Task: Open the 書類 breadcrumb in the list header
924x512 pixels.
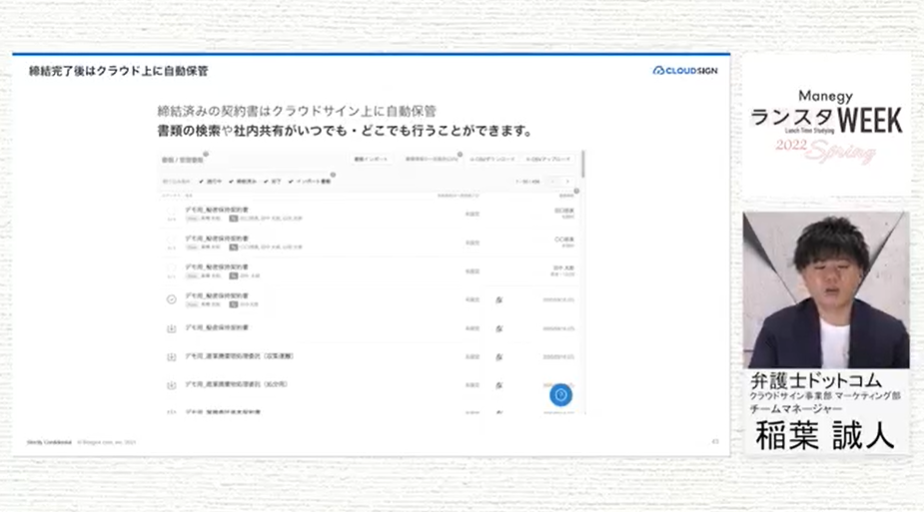Action: point(168,159)
